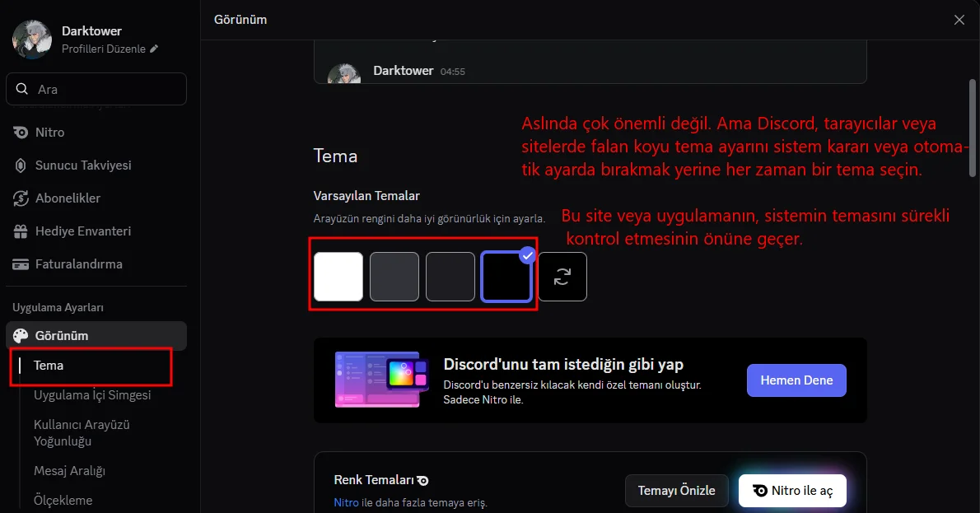Image resolution: width=980 pixels, height=513 pixels.
Task: Click the Varsayılan Temalar heading
Action: [366, 196]
